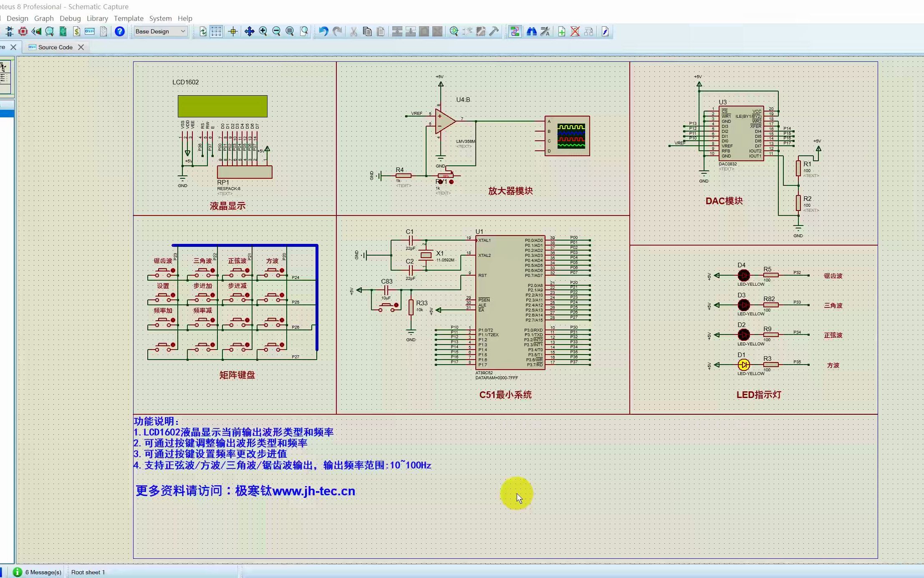This screenshot has width=924, height=578.
Task: Open the Base Design variant dropdown
Action: 160,31
